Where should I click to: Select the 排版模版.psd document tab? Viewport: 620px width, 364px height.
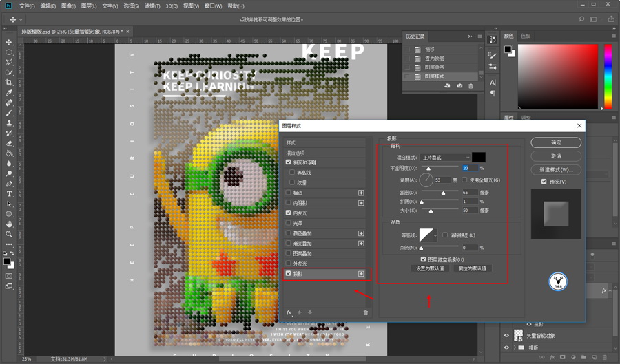[x=72, y=32]
